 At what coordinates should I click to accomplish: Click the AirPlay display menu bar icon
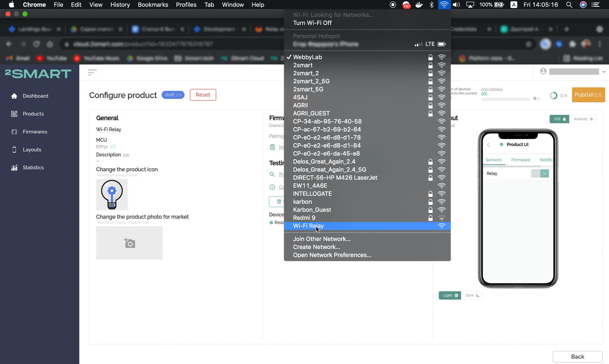[470, 5]
